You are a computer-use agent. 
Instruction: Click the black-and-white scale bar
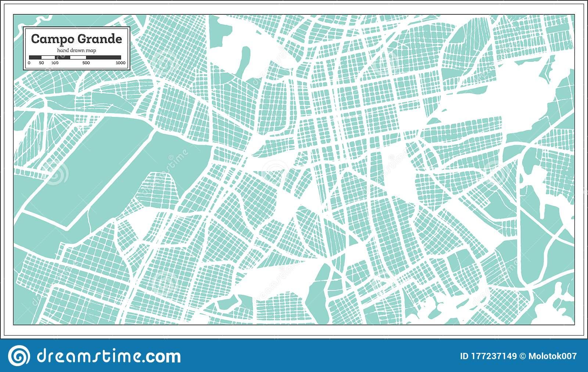click(75, 57)
